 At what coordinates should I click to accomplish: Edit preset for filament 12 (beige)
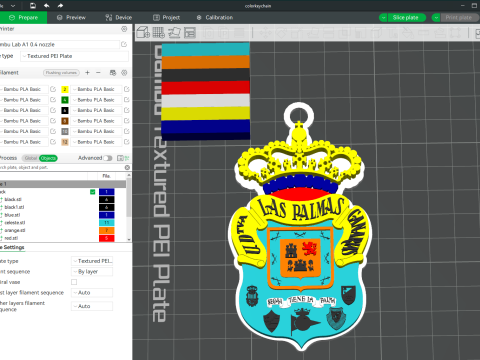click(127, 142)
